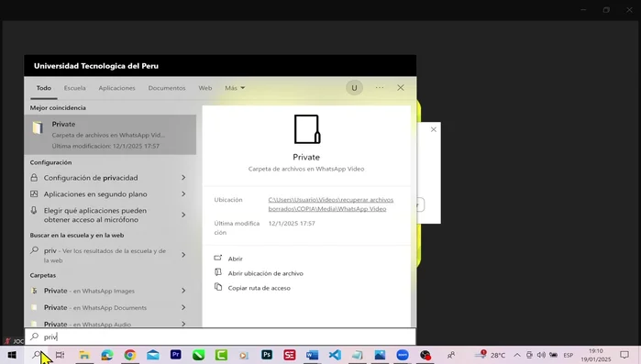Open the Mail app on taskbar
Screen dimensions: 641x364
click(153, 355)
